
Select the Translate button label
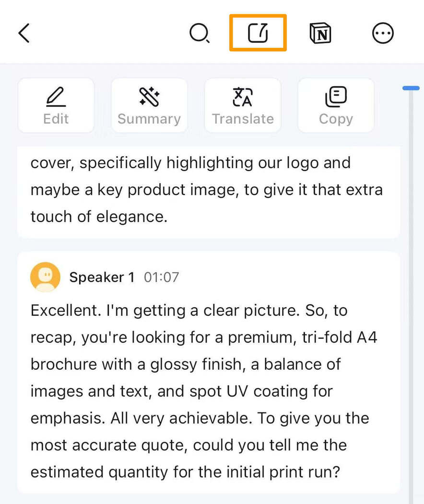(243, 119)
